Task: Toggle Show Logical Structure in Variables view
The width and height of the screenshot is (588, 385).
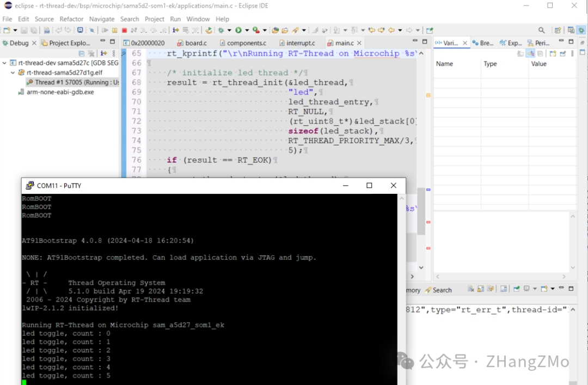Action: coord(530,54)
